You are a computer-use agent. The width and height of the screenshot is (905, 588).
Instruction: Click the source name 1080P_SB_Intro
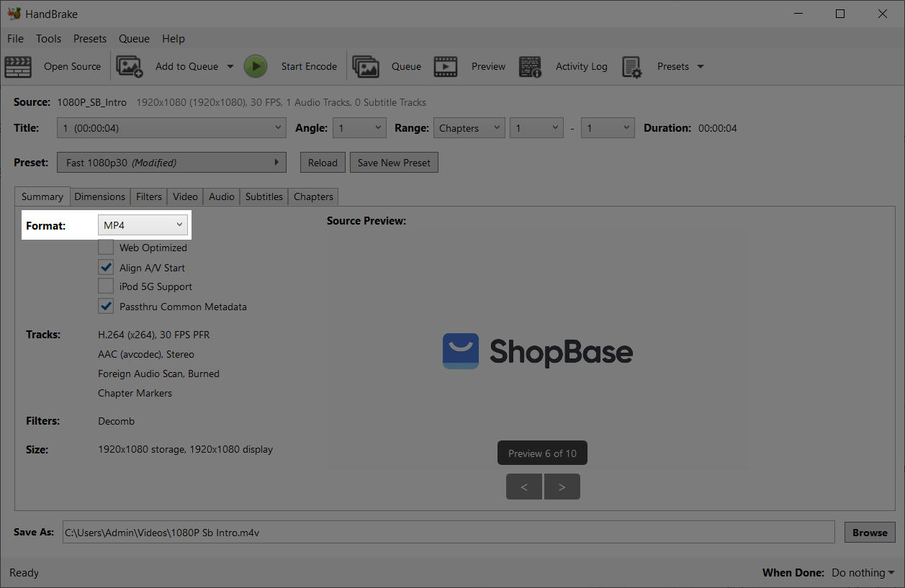[92, 102]
